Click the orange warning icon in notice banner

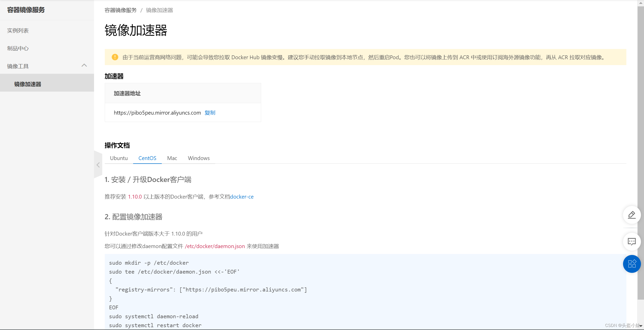(115, 57)
